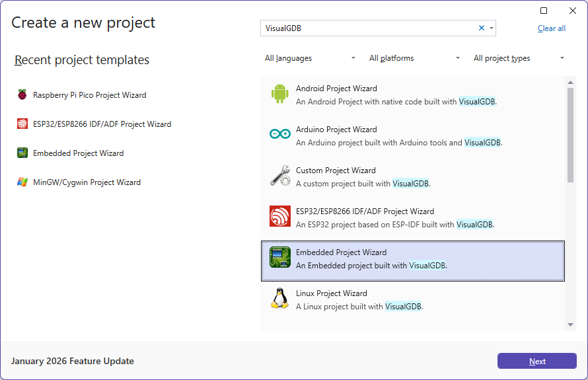The width and height of the screenshot is (588, 380).
Task: Click the Arduino logo icon
Action: 280,135
